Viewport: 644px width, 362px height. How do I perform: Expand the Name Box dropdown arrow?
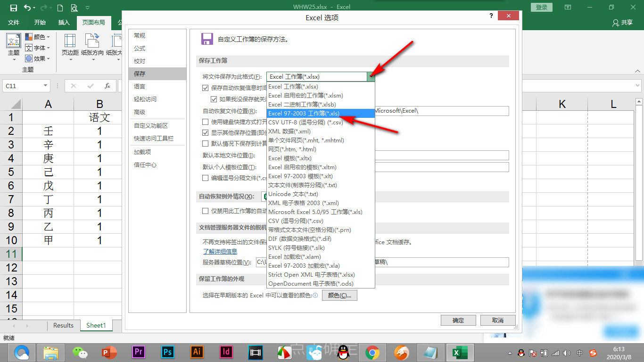click(45, 86)
